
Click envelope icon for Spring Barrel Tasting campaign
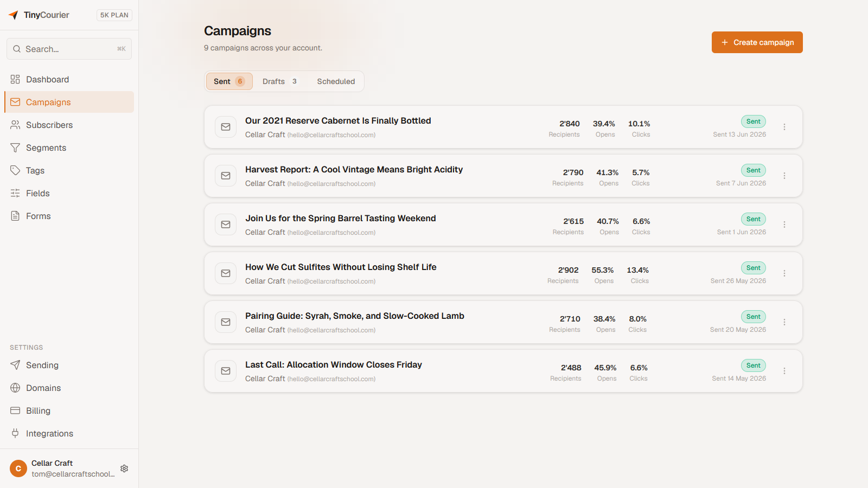tap(226, 224)
